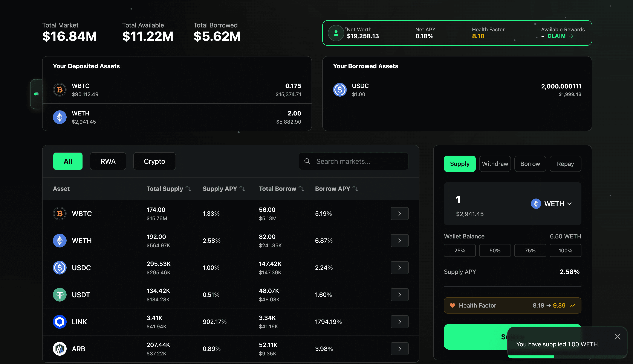Select the 50% wallet balance option

click(x=495, y=250)
